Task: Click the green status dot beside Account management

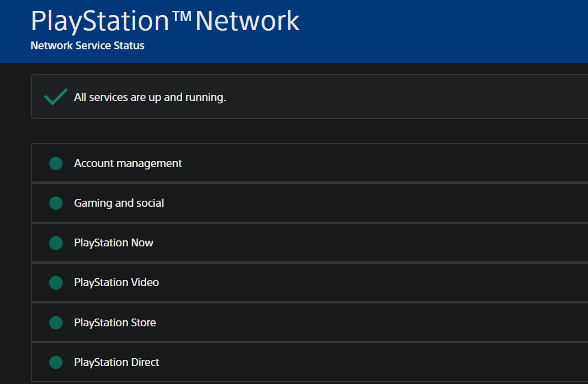Action: (x=55, y=163)
